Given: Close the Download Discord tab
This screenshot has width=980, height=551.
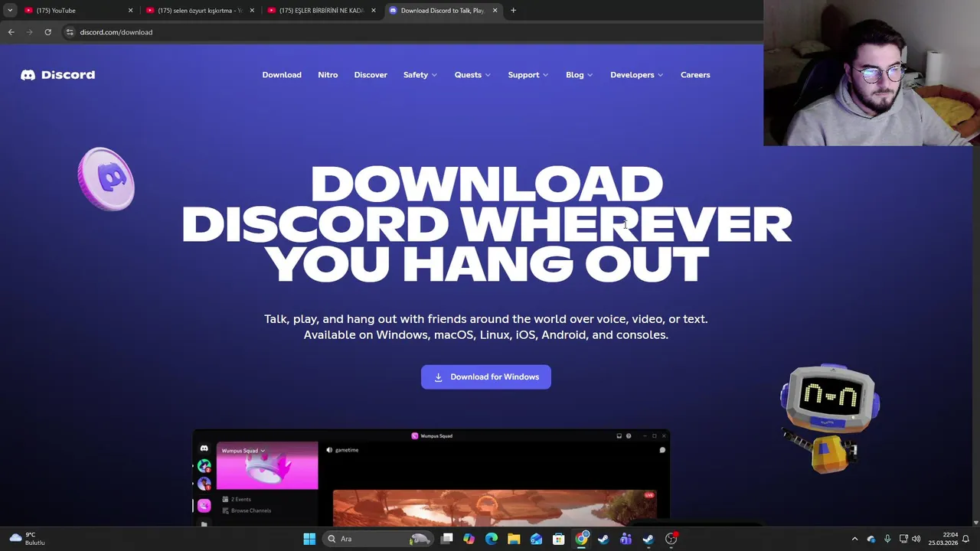Looking at the screenshot, I should click(x=495, y=11).
